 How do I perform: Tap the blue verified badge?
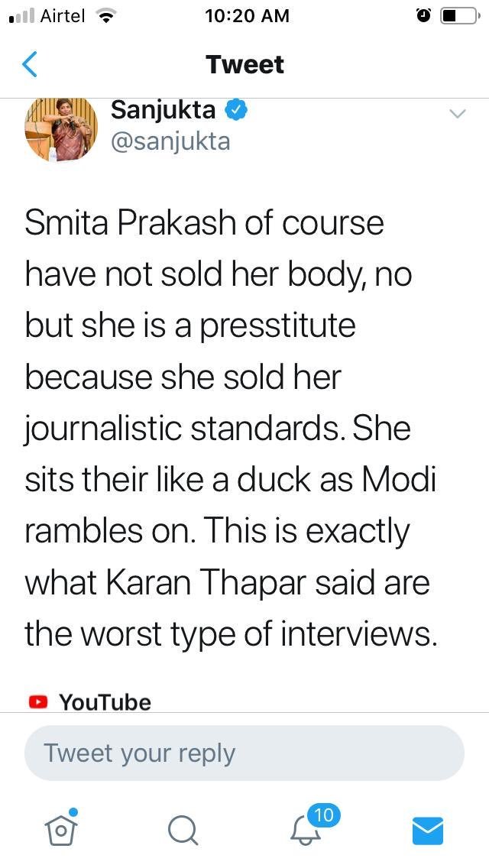coord(235,110)
